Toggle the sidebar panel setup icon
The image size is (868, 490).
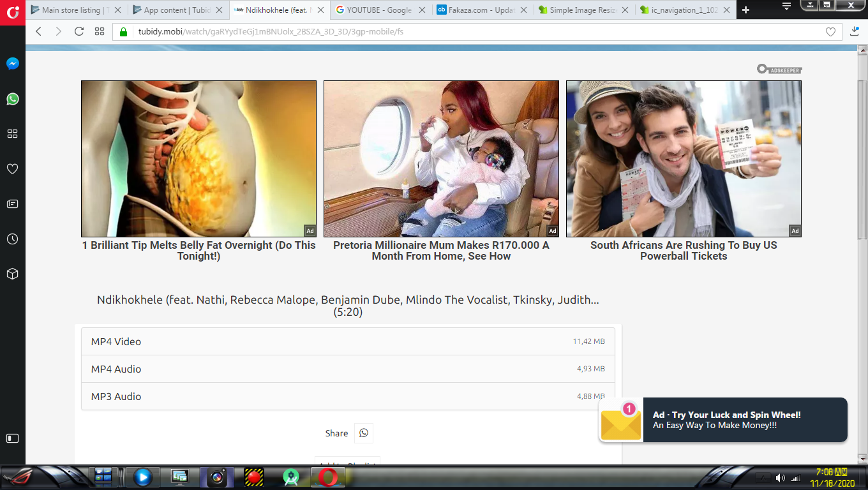pyautogui.click(x=12, y=438)
